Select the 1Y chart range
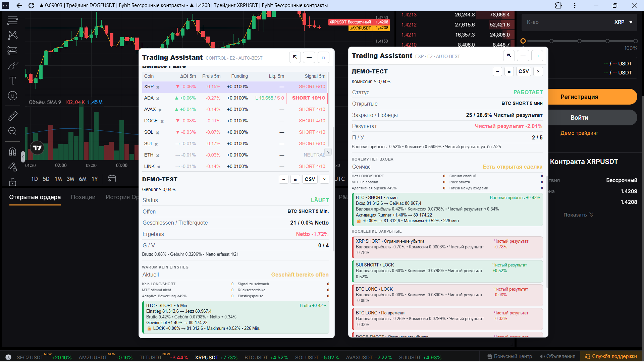The height and width of the screenshot is (362, 644). (95, 179)
